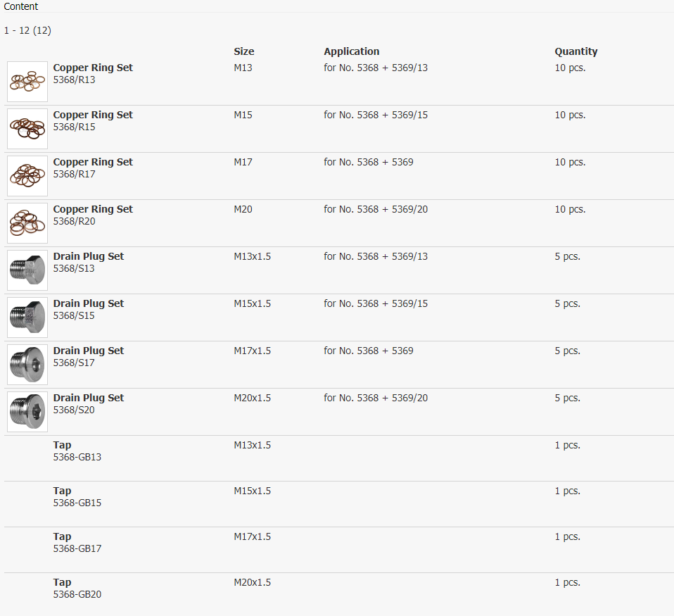Open the Tap 5368-GB20 product
674x616 pixels.
click(62, 582)
